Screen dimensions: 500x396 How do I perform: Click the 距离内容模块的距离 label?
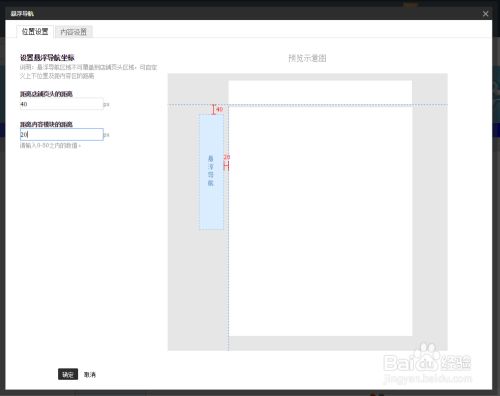click(x=46, y=124)
